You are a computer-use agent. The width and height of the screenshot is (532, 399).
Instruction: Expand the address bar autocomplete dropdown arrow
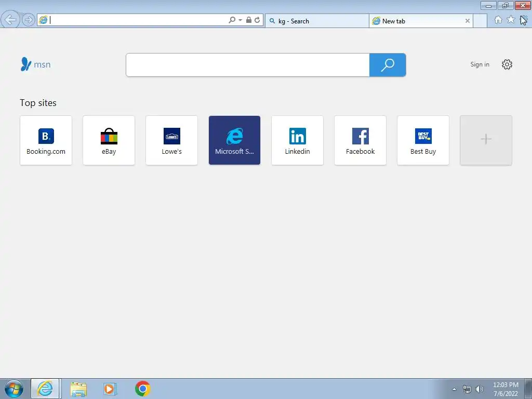[x=240, y=20]
